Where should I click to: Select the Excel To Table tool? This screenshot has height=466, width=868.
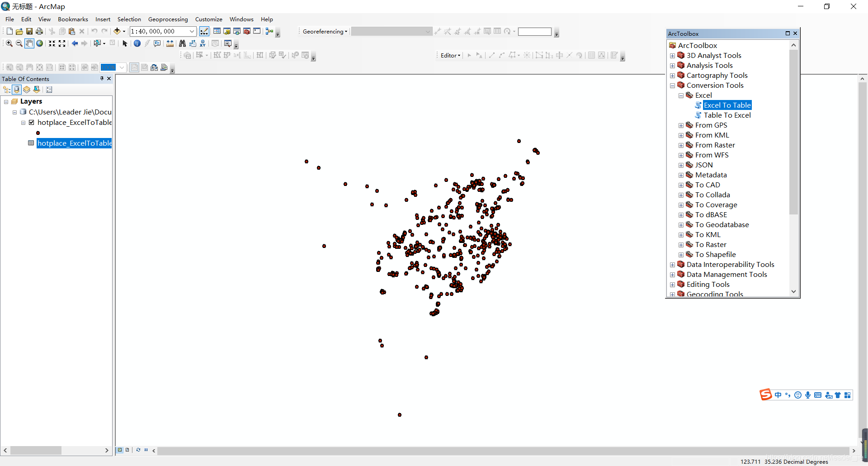[727, 105]
